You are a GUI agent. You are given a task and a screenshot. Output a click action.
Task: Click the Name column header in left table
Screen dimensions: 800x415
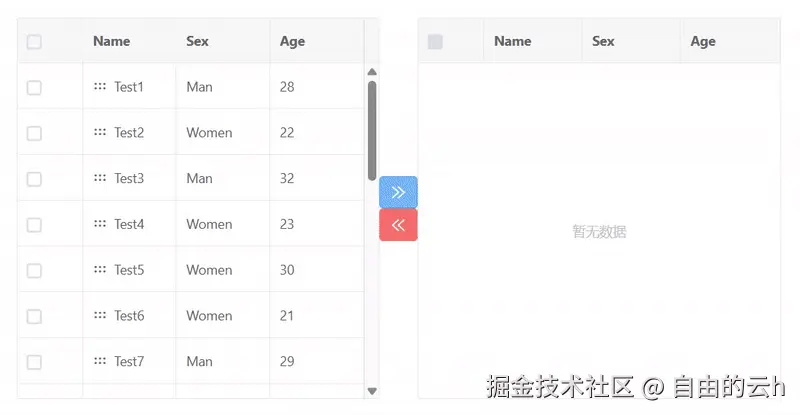[x=112, y=41]
